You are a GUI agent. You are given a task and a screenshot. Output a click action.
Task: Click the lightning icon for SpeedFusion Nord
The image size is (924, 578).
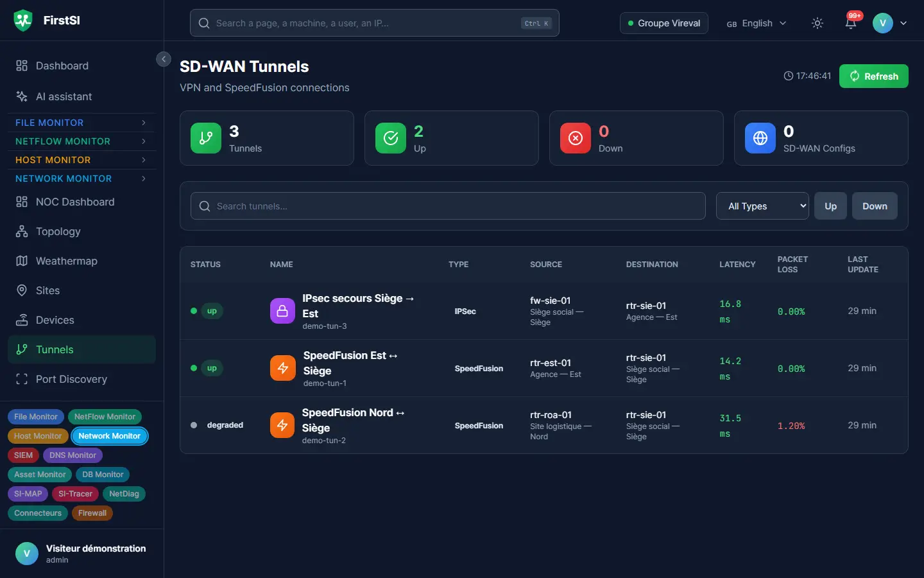tap(282, 425)
